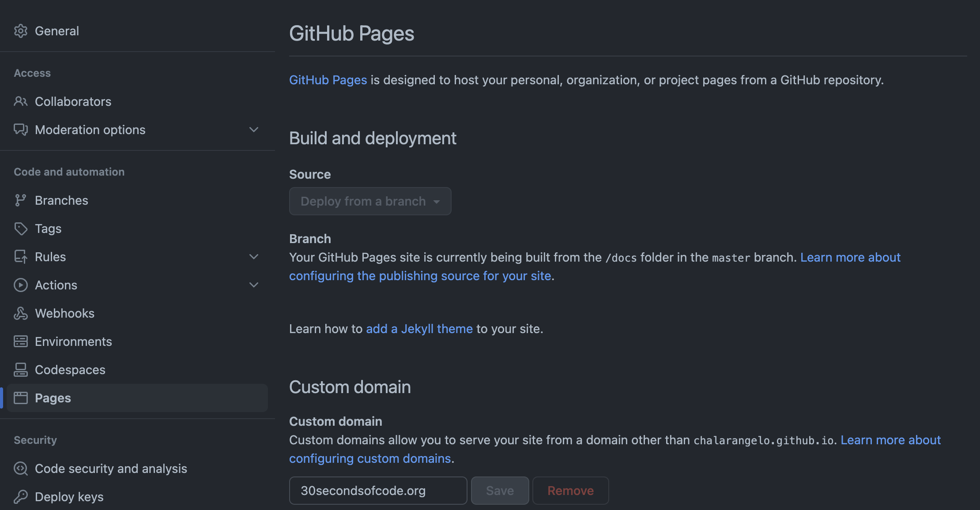980x510 pixels.
Task: Click the Deploy keys icon
Action: 20,497
